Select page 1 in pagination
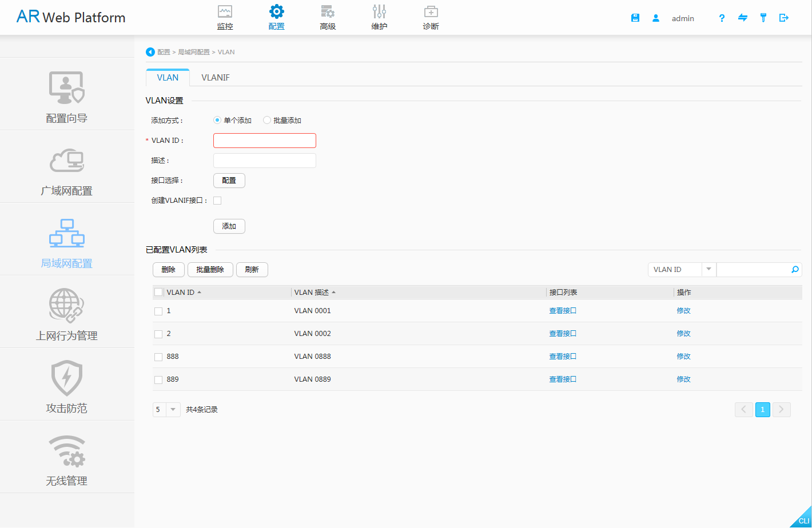Image resolution: width=812 pixels, height=528 pixels. (x=763, y=410)
